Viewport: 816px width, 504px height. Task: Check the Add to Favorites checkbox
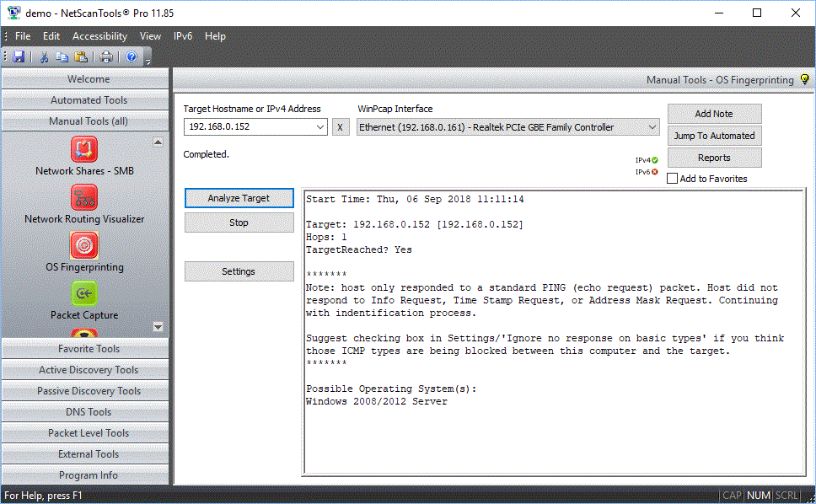tap(673, 179)
